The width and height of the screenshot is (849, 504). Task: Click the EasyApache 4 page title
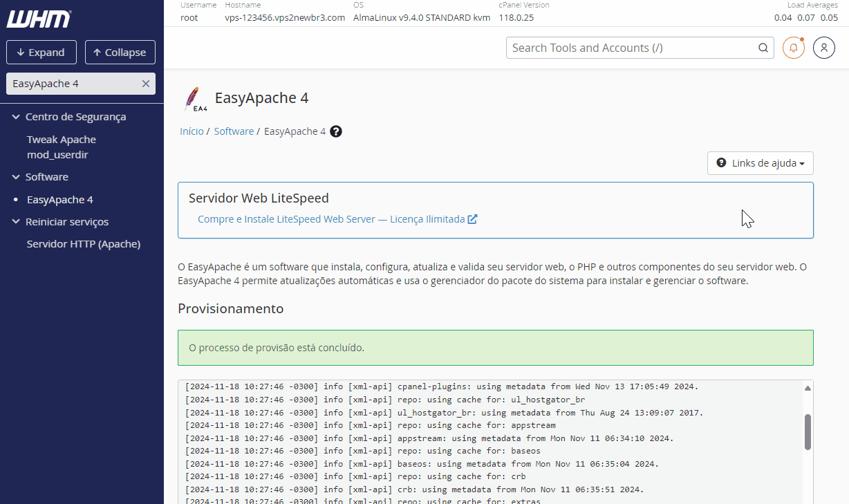tap(262, 98)
